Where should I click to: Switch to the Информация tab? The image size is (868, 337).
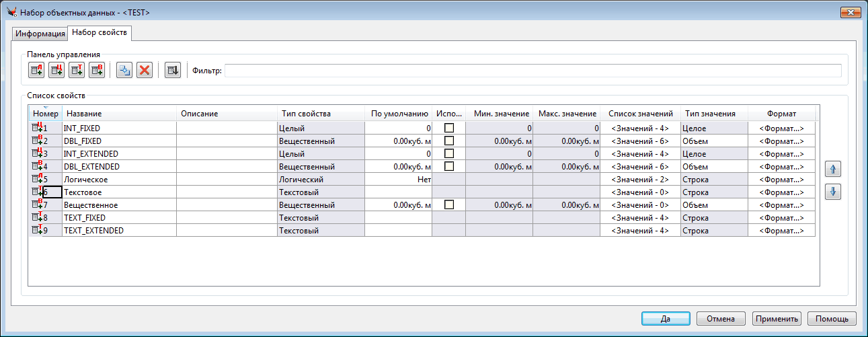40,34
